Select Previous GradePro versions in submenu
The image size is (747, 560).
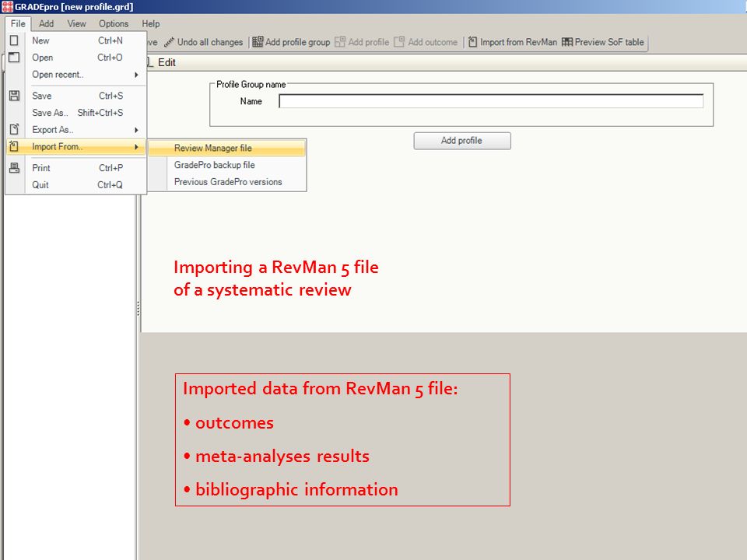coord(226,182)
